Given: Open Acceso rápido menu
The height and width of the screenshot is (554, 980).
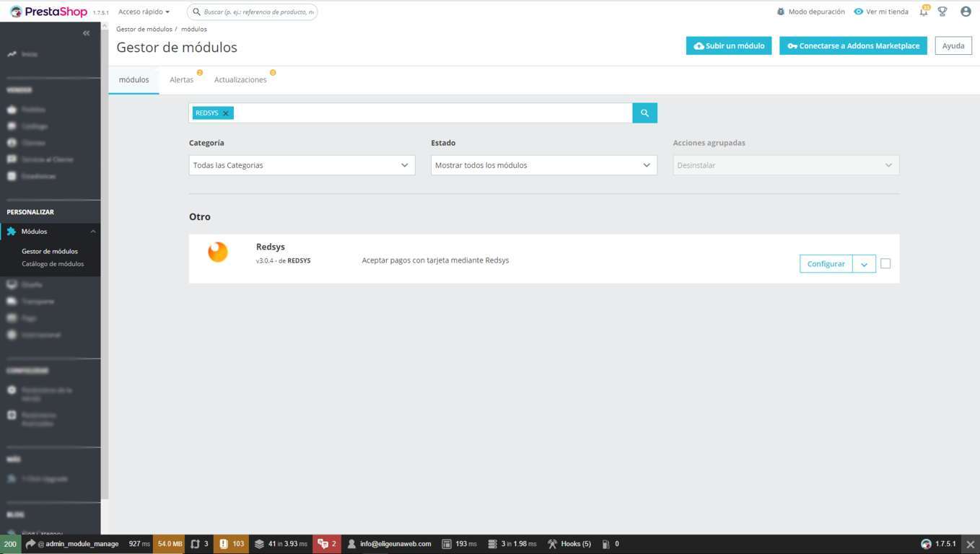Looking at the screenshot, I should pos(144,12).
